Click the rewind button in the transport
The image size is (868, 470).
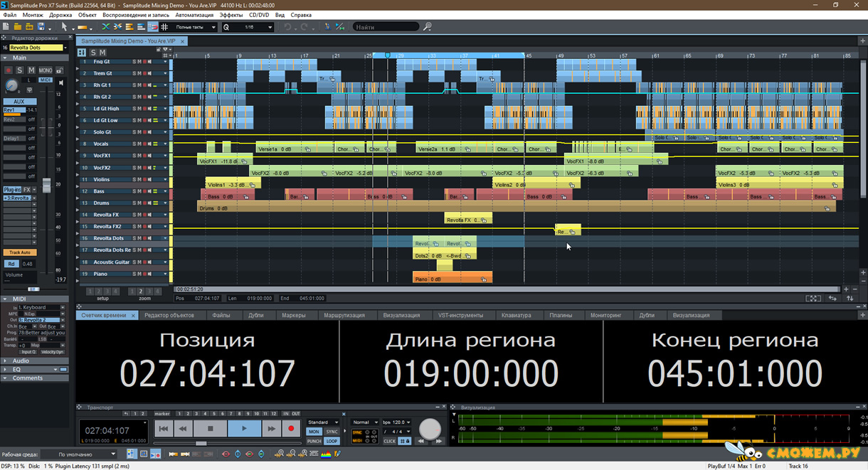pos(183,429)
